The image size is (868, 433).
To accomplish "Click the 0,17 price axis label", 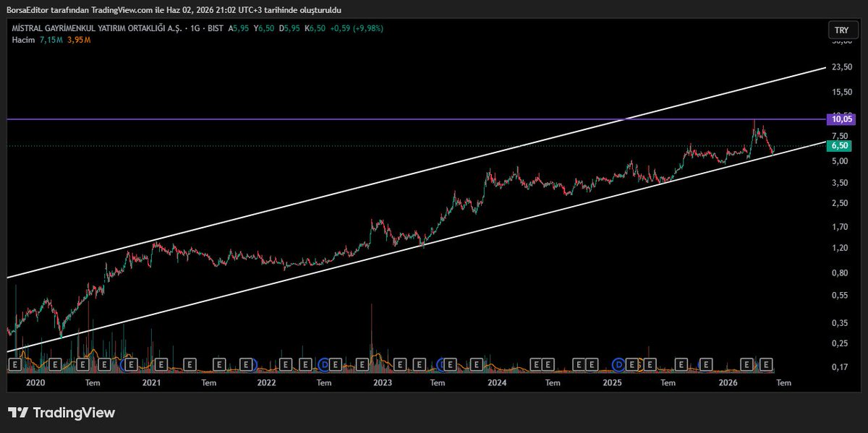I will click(839, 367).
